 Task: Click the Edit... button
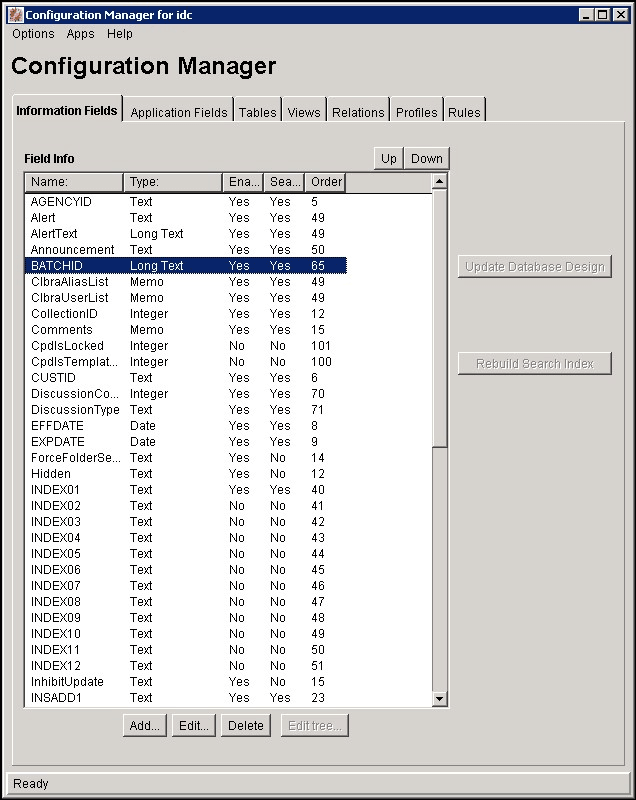[194, 726]
